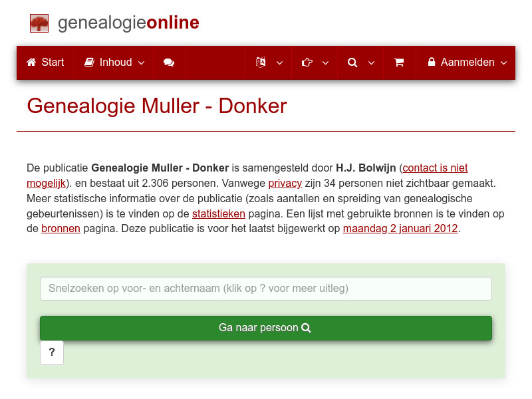Image resolution: width=532 pixels, height=399 pixels.
Task: Expand the Aanmelden dropdown
Action: click(503, 63)
